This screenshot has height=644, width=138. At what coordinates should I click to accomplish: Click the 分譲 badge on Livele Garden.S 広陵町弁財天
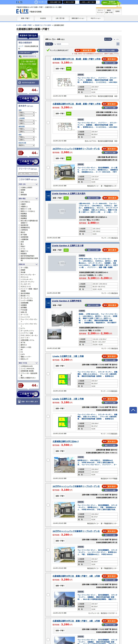click(x=48, y=303)
